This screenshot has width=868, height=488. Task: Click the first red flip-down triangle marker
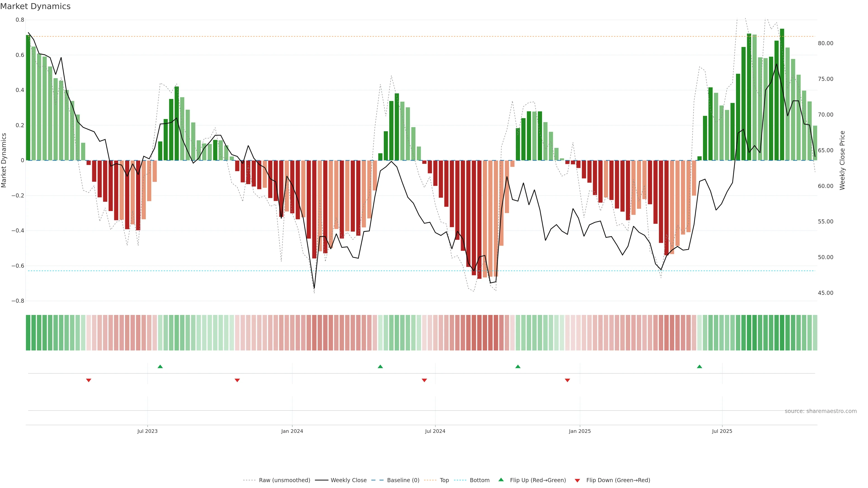[89, 380]
